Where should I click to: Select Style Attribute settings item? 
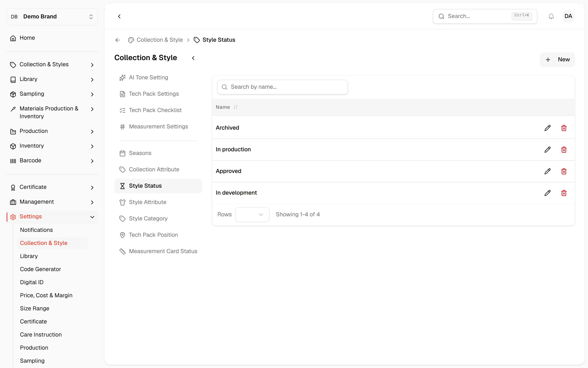click(158, 202)
